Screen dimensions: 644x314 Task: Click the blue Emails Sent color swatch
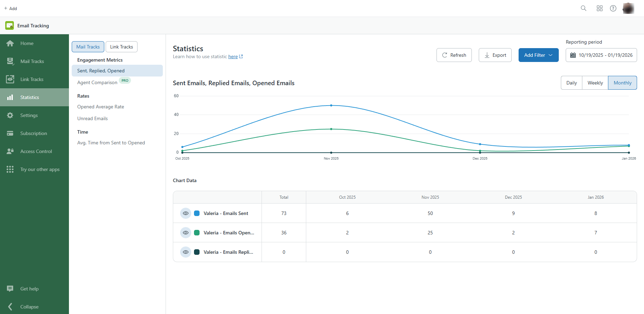(x=197, y=213)
